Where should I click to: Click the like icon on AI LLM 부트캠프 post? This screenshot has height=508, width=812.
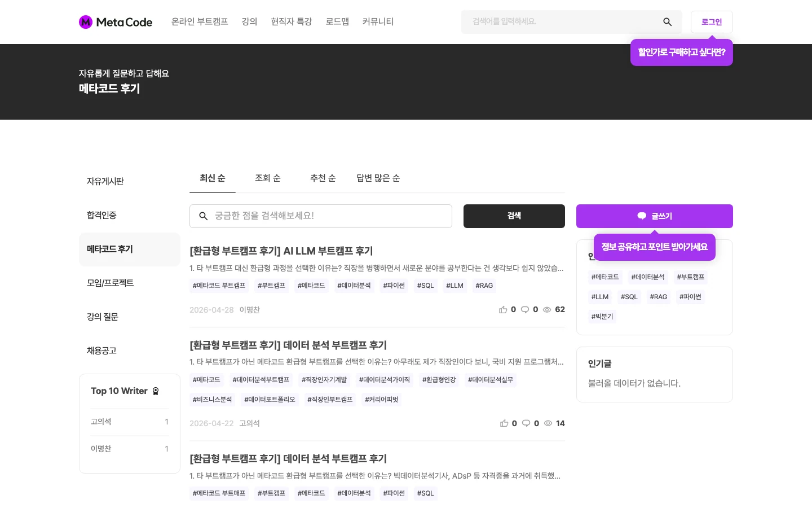point(503,309)
